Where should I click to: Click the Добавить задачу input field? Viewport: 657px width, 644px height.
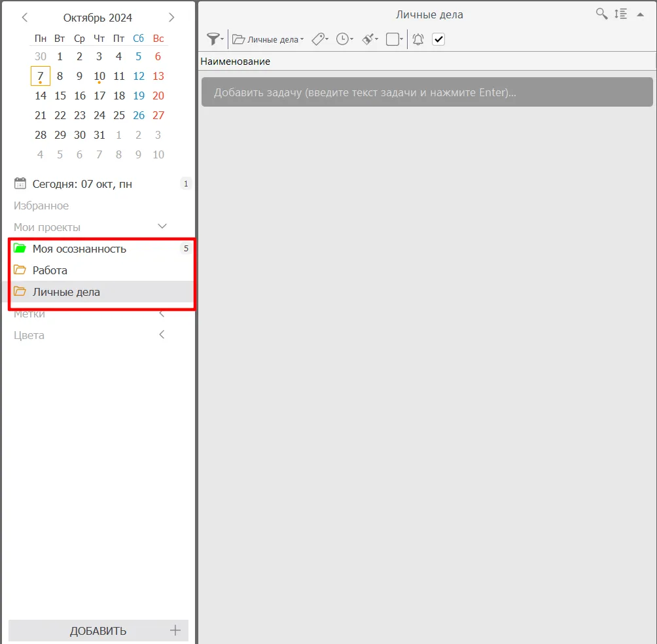(x=427, y=92)
